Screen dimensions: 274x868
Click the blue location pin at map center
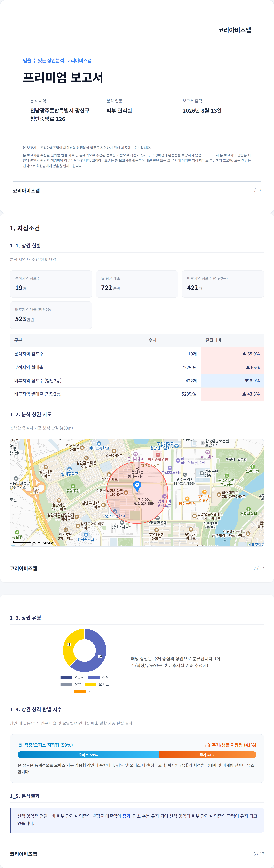coord(137,487)
